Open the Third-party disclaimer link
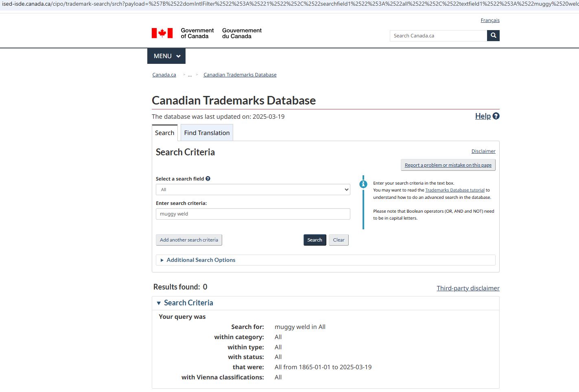579x392 pixels. point(468,288)
